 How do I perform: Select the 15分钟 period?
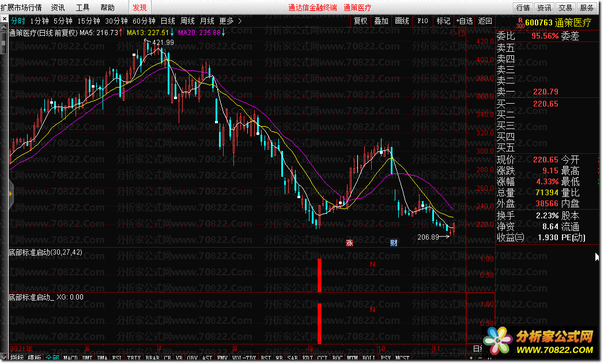pos(89,21)
